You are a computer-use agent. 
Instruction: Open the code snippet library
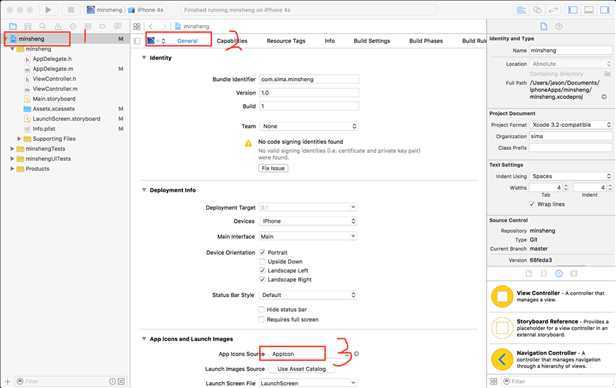544,273
